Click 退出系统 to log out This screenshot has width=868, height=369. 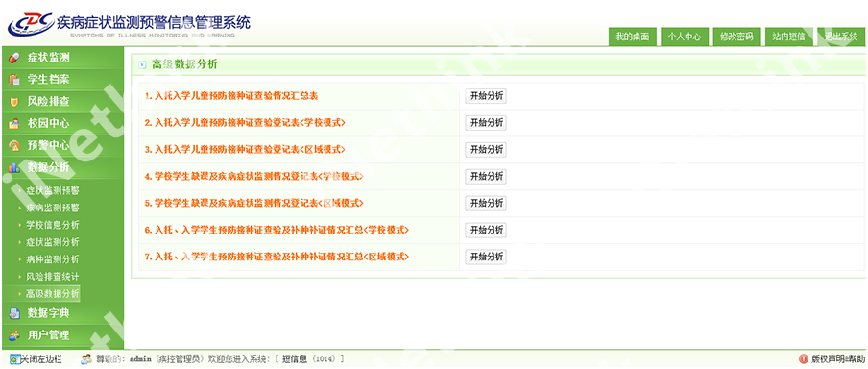pyautogui.click(x=841, y=37)
